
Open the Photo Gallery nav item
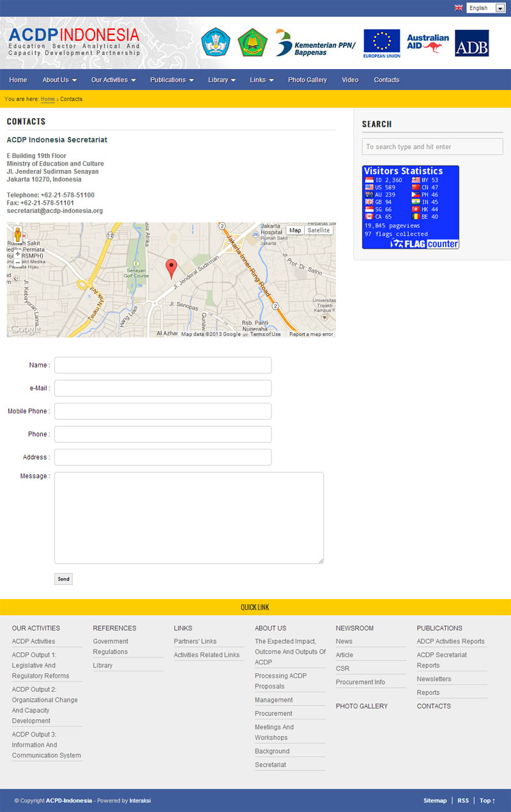pyautogui.click(x=307, y=80)
